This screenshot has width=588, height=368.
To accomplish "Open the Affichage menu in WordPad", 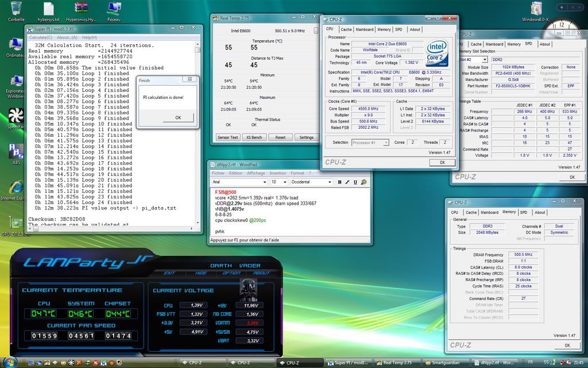I will [256, 173].
